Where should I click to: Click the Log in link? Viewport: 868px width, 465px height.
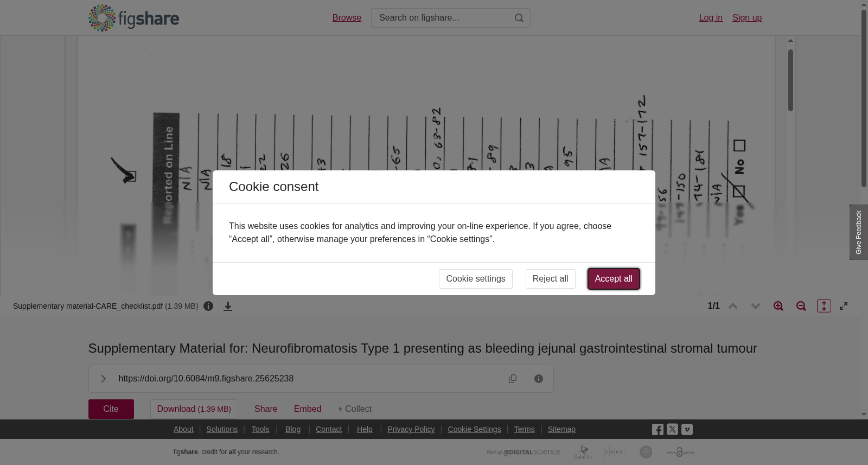pyautogui.click(x=711, y=18)
